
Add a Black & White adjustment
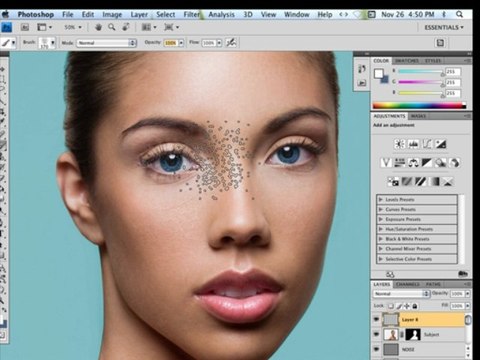[x=427, y=163]
